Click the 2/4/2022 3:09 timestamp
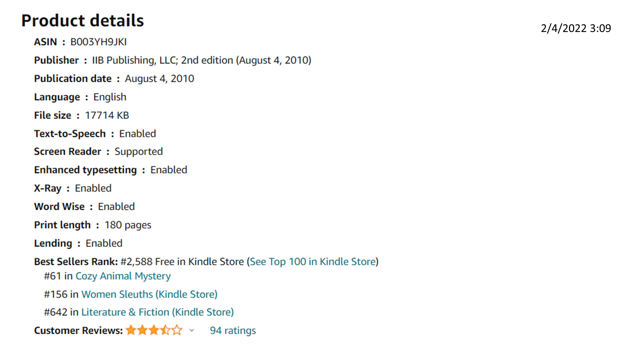Viewport: 644px width, 362px height. pyautogui.click(x=576, y=28)
